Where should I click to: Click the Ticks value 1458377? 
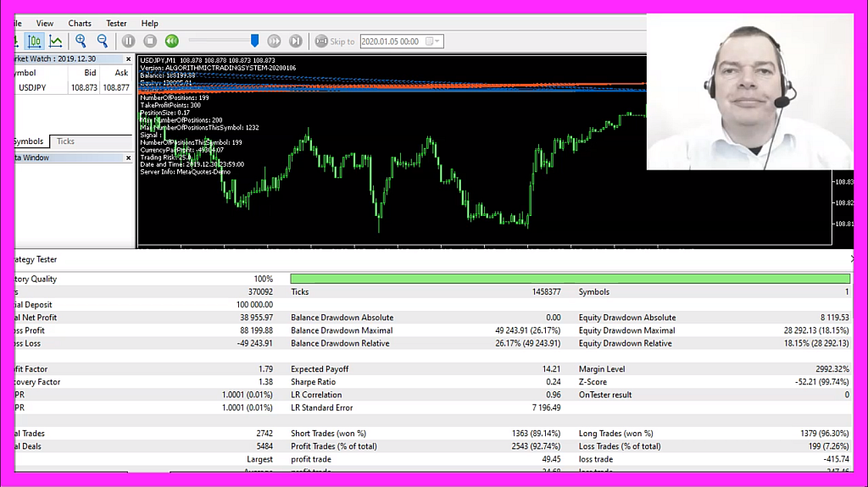point(547,291)
